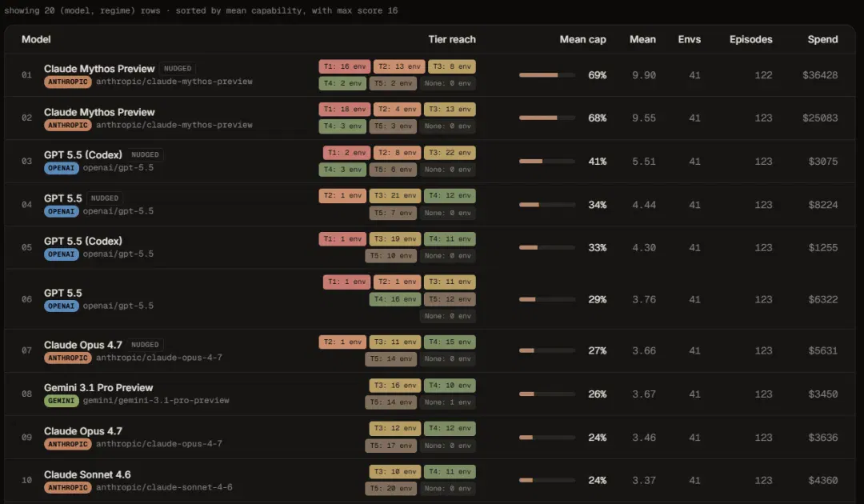
Task: Select the T4: 15 env tier chip
Action: click(x=450, y=342)
